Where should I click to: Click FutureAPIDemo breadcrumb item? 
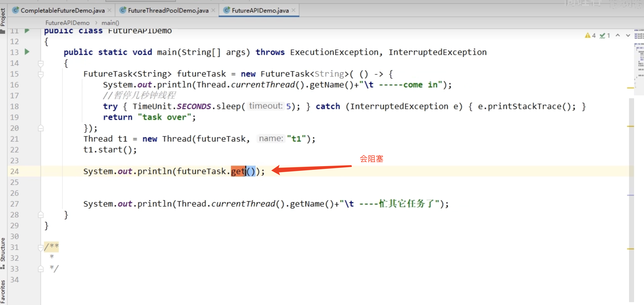(x=67, y=23)
